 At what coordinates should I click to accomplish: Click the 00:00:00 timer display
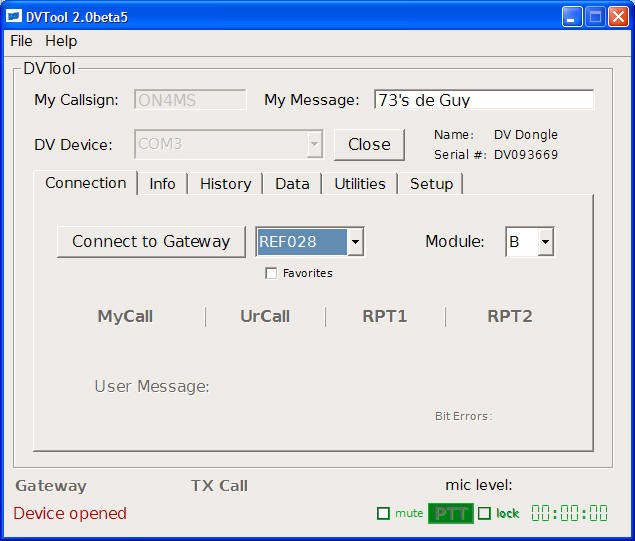(x=569, y=513)
